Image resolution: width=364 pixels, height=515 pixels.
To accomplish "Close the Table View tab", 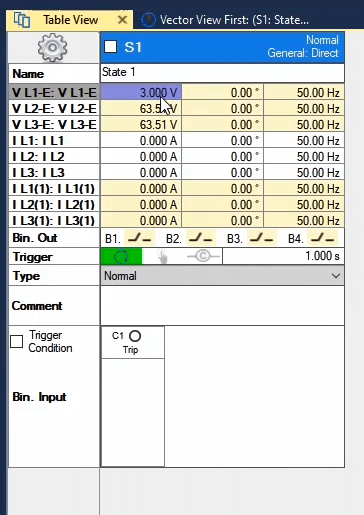I will (122, 20).
